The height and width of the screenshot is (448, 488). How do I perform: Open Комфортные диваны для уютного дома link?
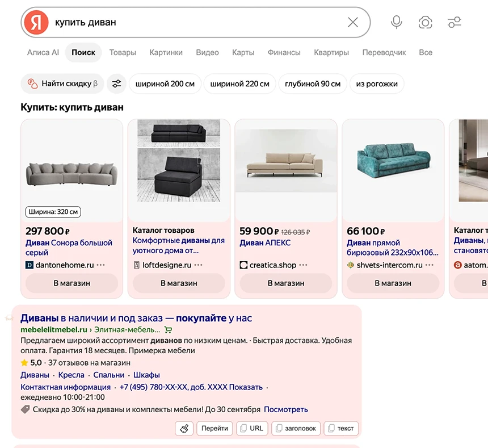tap(178, 245)
